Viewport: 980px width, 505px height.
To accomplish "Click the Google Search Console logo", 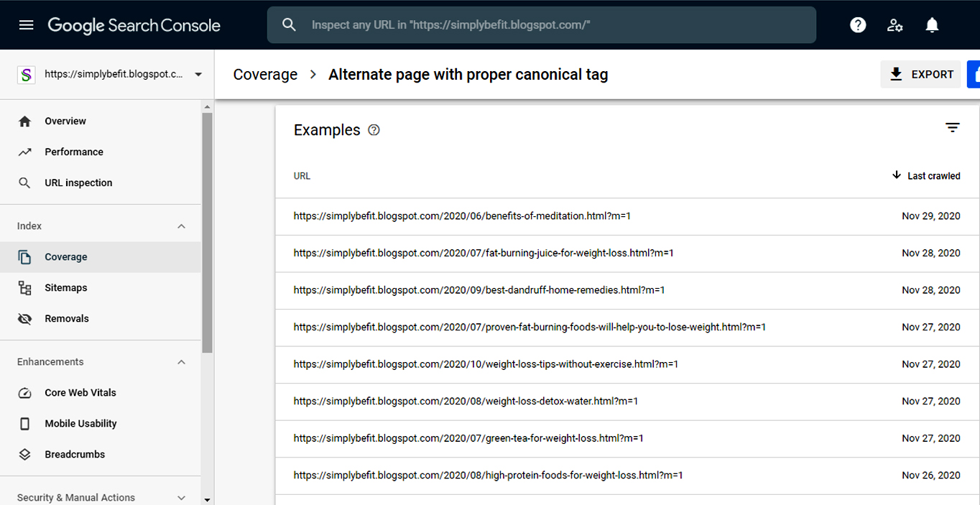I will pos(134,25).
